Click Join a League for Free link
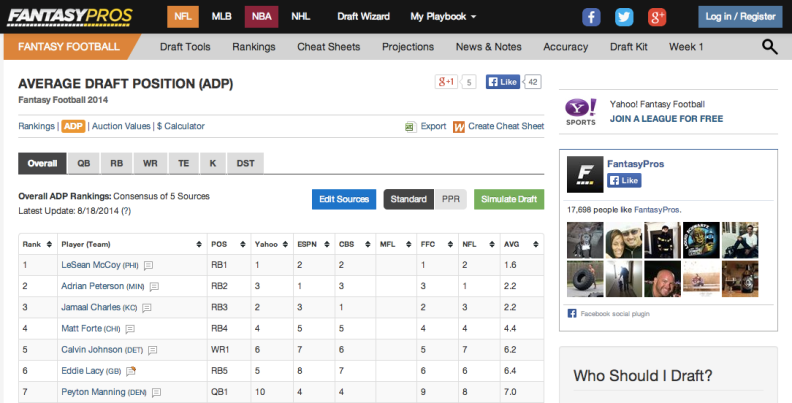The height and width of the screenshot is (403, 792). [666, 119]
